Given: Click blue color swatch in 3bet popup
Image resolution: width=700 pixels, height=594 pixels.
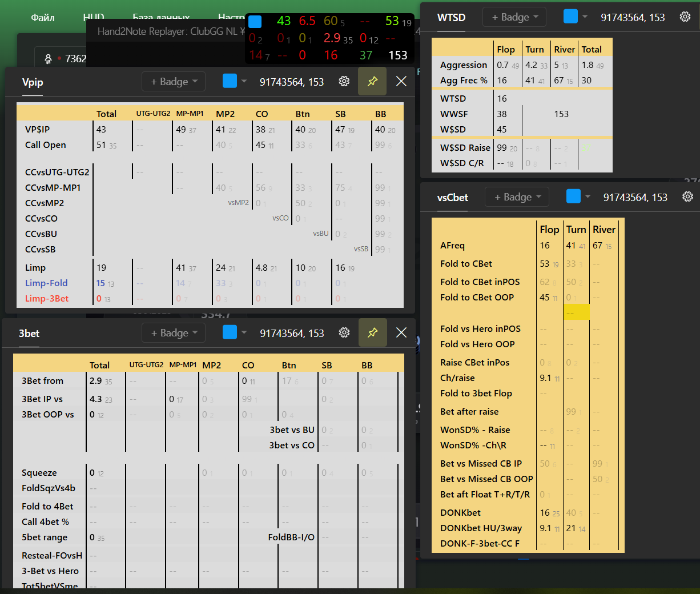Looking at the screenshot, I should coord(230,332).
